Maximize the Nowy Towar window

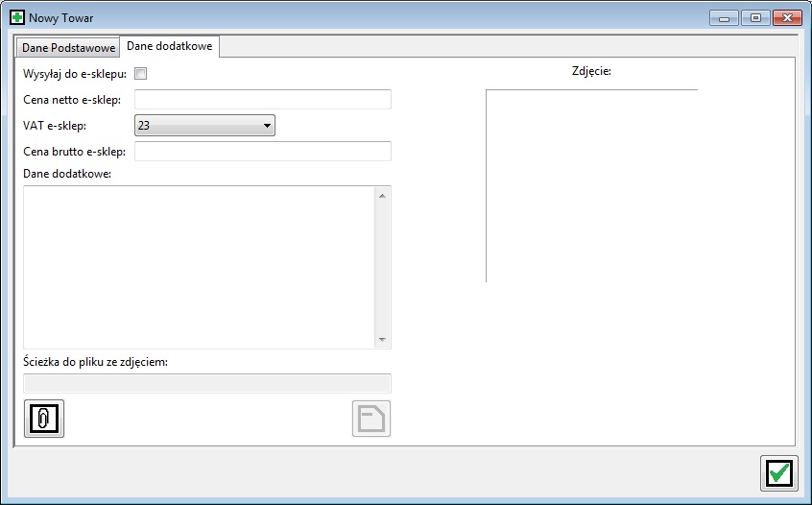tap(755, 18)
